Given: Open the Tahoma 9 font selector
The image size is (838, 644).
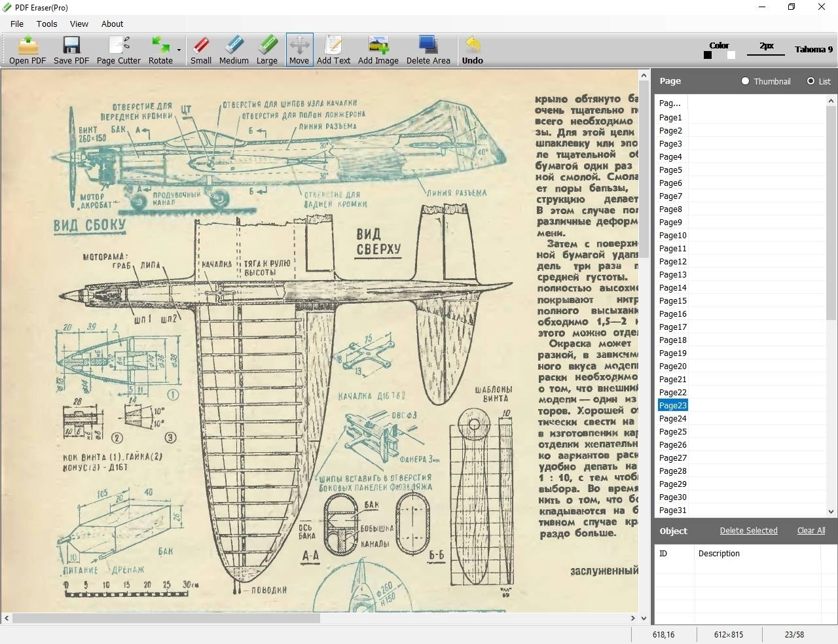Looking at the screenshot, I should pos(814,49).
